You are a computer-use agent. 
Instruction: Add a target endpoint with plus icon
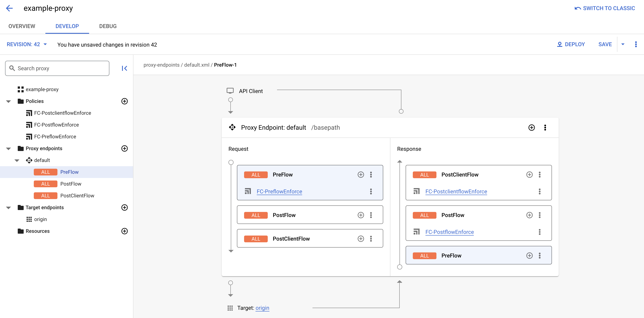(124, 208)
